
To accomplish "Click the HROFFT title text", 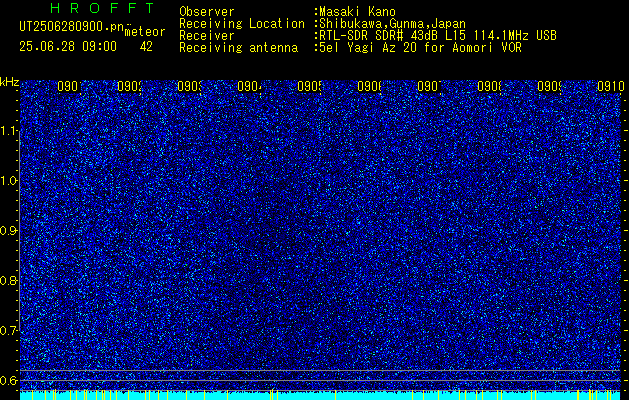I will pyautogui.click(x=102, y=8).
